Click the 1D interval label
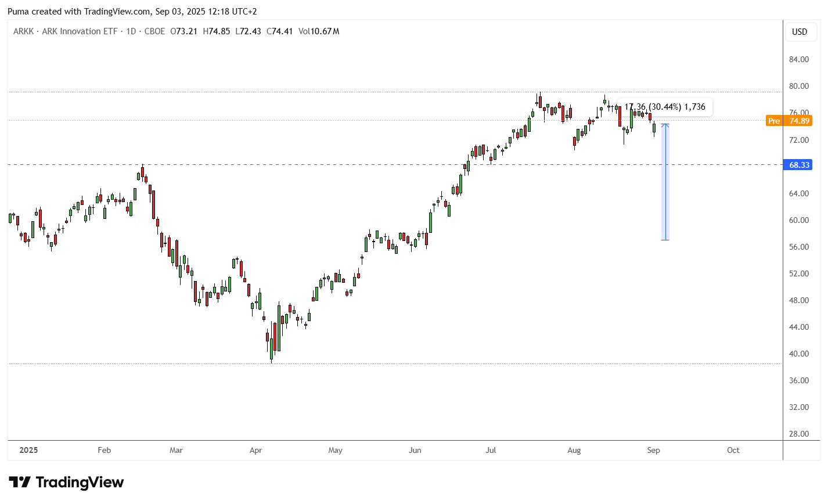 pyautogui.click(x=131, y=31)
